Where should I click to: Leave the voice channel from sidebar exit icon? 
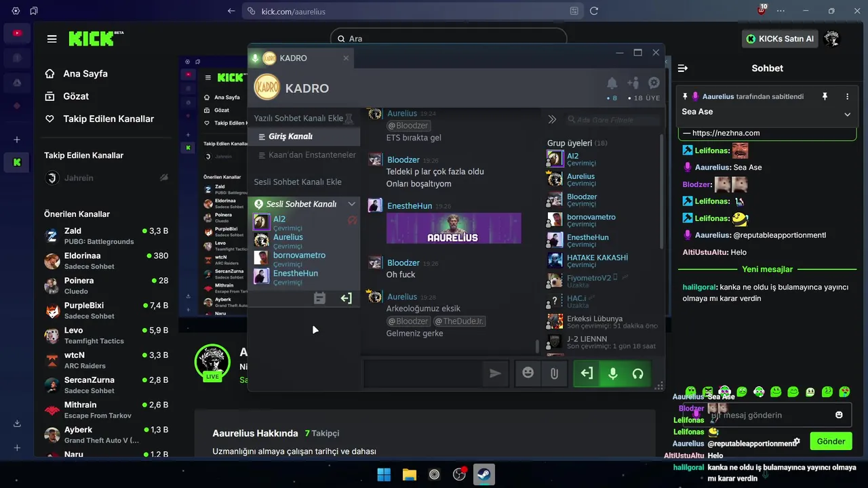pyautogui.click(x=346, y=298)
